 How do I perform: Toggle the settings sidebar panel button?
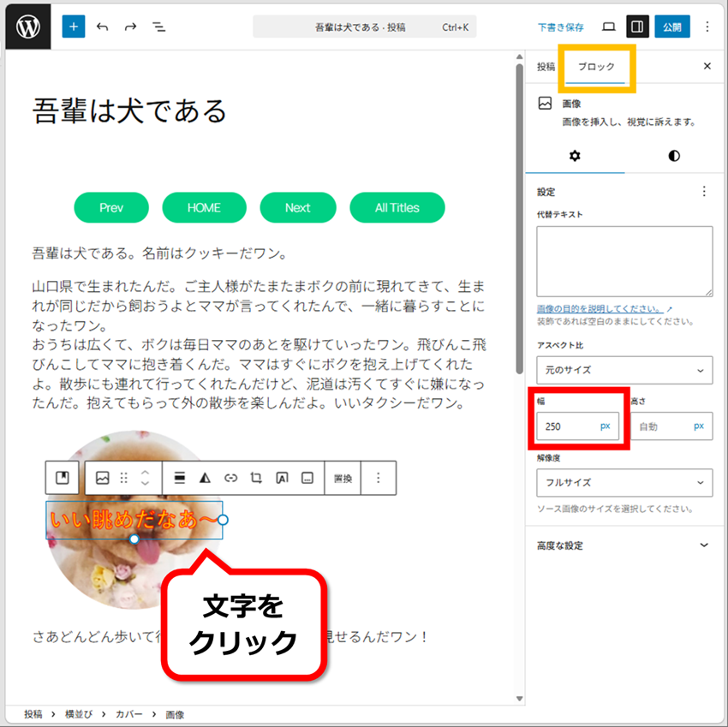[637, 27]
